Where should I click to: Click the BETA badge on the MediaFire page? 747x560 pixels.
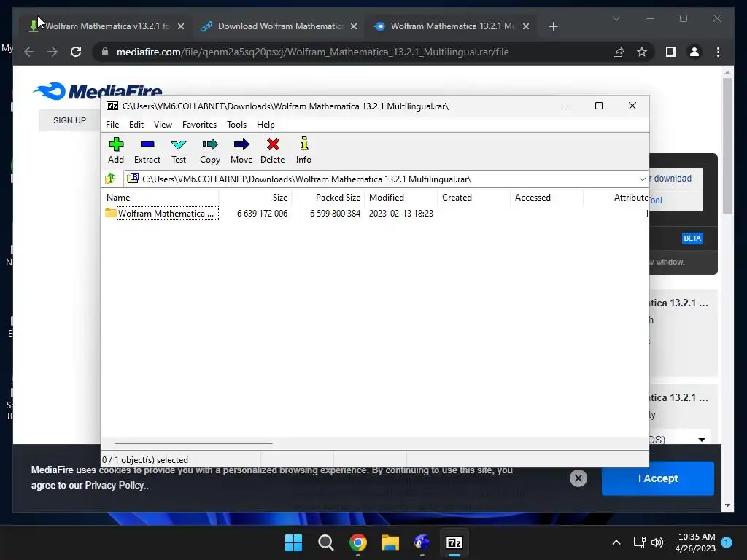(692, 238)
